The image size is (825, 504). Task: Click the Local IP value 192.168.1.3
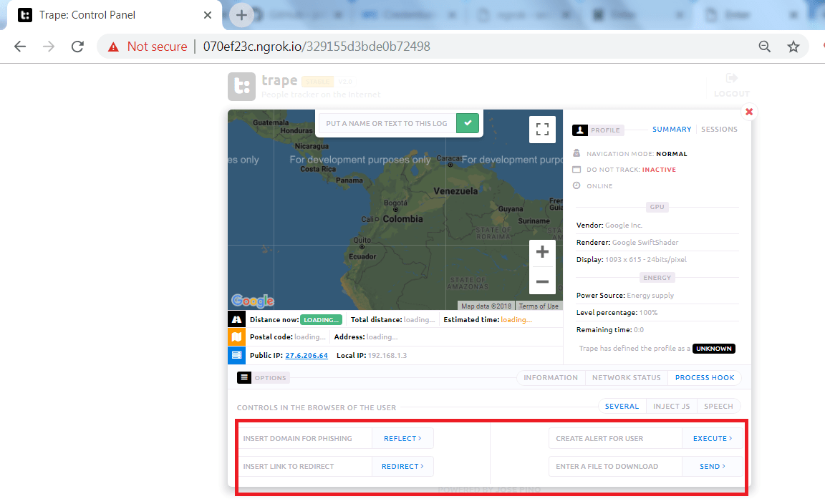click(x=387, y=356)
